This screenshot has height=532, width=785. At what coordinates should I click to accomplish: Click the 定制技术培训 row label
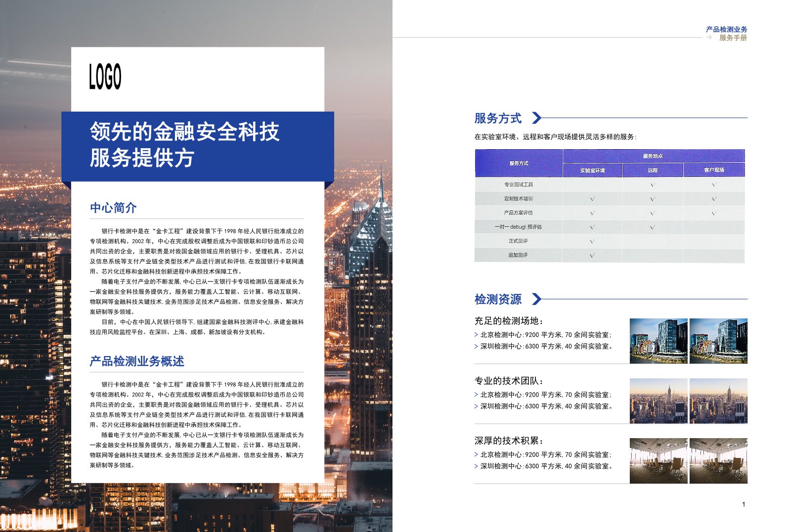tap(518, 199)
